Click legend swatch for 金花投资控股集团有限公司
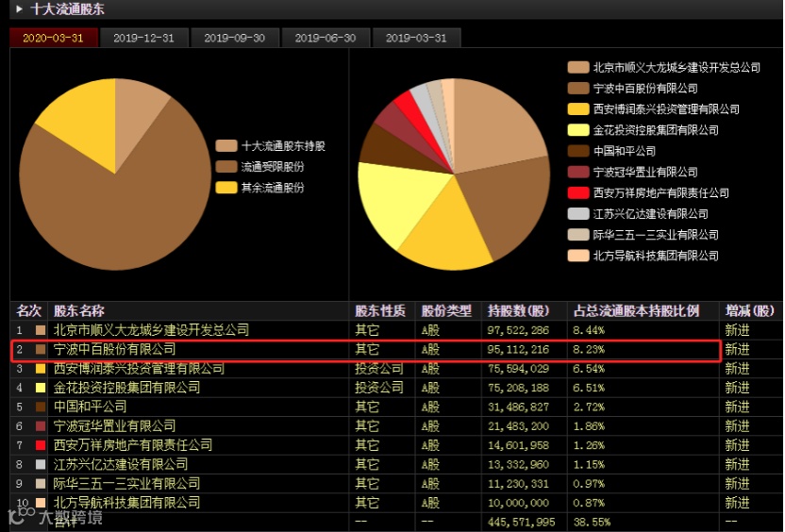The width and height of the screenshot is (785, 532). pos(578,130)
